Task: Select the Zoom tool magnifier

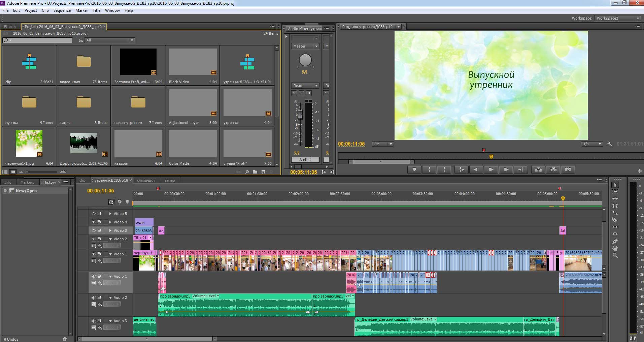Action: coord(615,255)
